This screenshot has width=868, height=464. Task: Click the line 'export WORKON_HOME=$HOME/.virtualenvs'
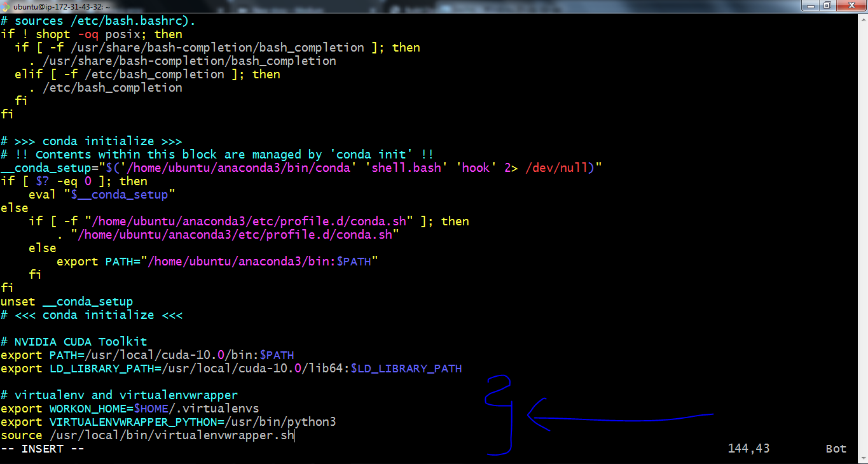(x=130, y=409)
